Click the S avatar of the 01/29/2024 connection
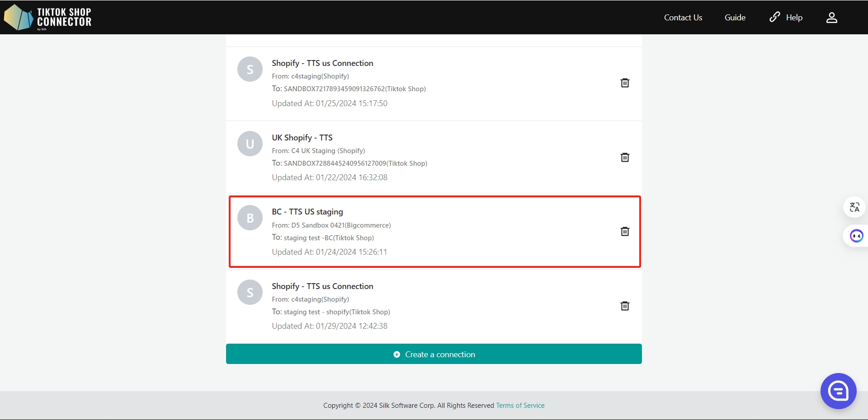The width and height of the screenshot is (868, 420). 250,292
